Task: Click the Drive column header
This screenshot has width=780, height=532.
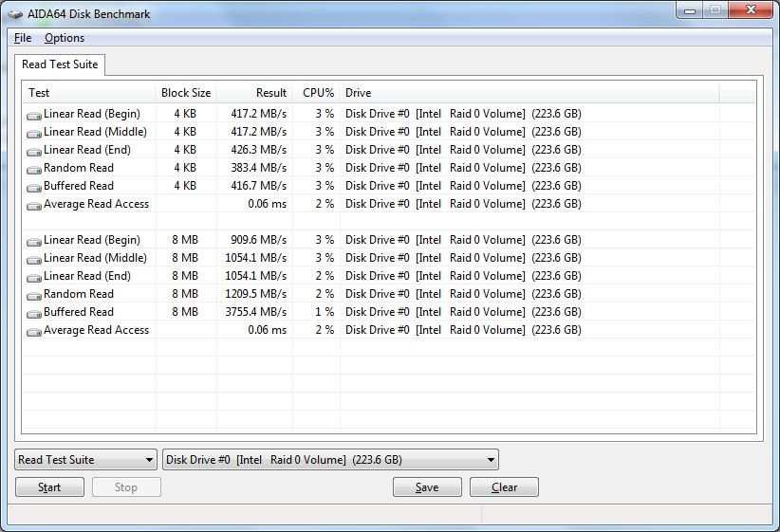Action: pyautogui.click(x=529, y=93)
